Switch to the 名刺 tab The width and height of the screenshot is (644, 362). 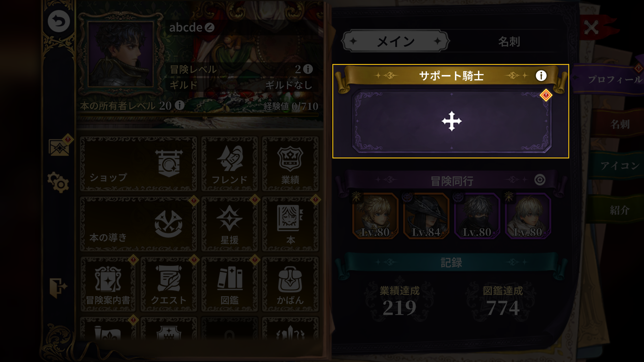coord(509,41)
